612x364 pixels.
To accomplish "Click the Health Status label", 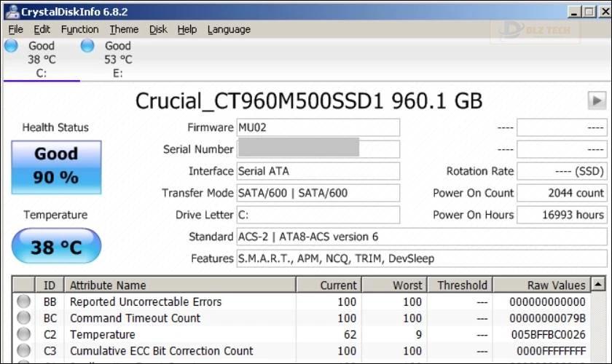I will (x=55, y=127).
